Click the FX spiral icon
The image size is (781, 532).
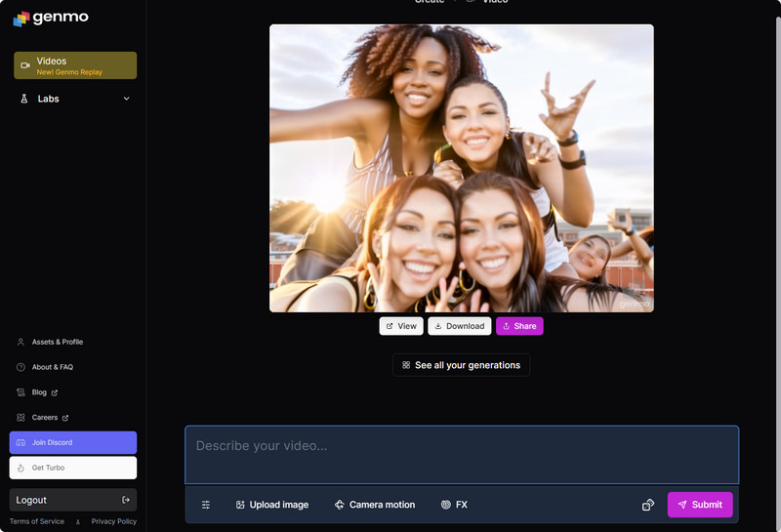(x=446, y=505)
